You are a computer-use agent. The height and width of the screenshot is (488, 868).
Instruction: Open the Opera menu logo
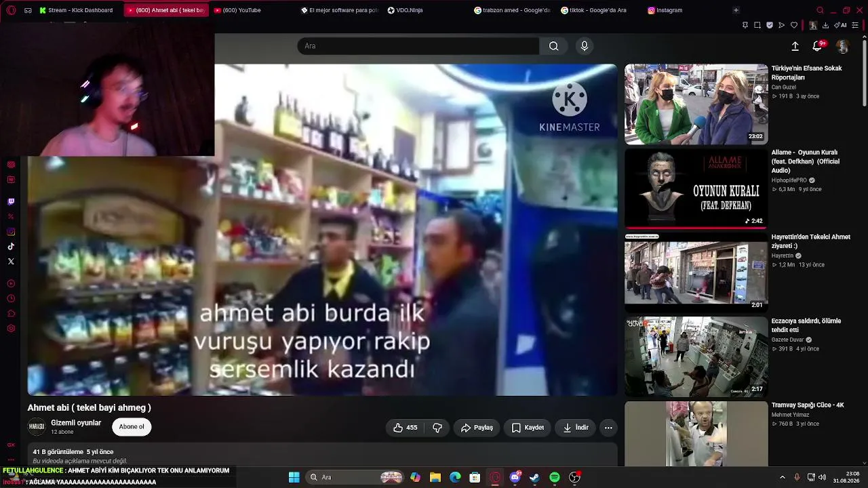pos(11,10)
